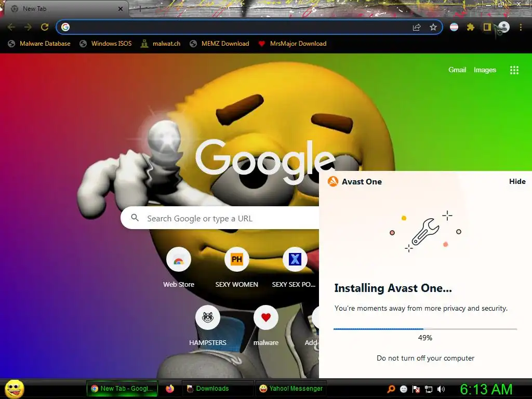This screenshot has height=399, width=532.
Task: Go to Gmail link
Action: pos(457,70)
